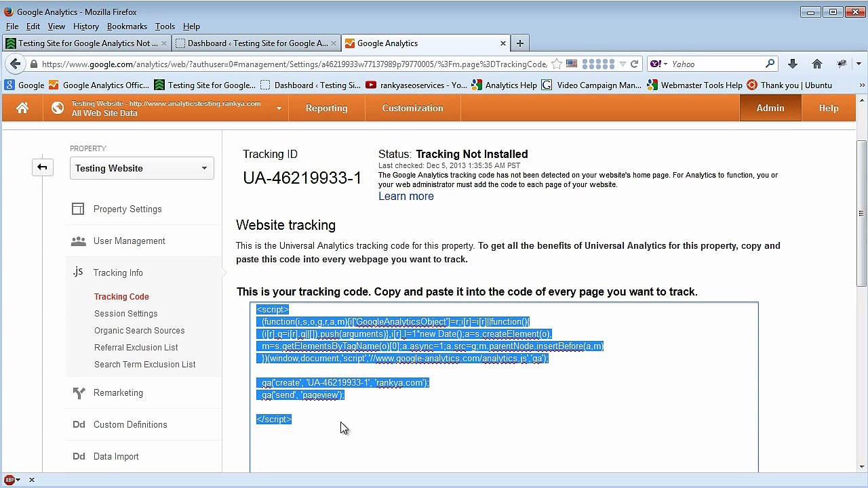Click the Firefox back arrow button

[15, 64]
